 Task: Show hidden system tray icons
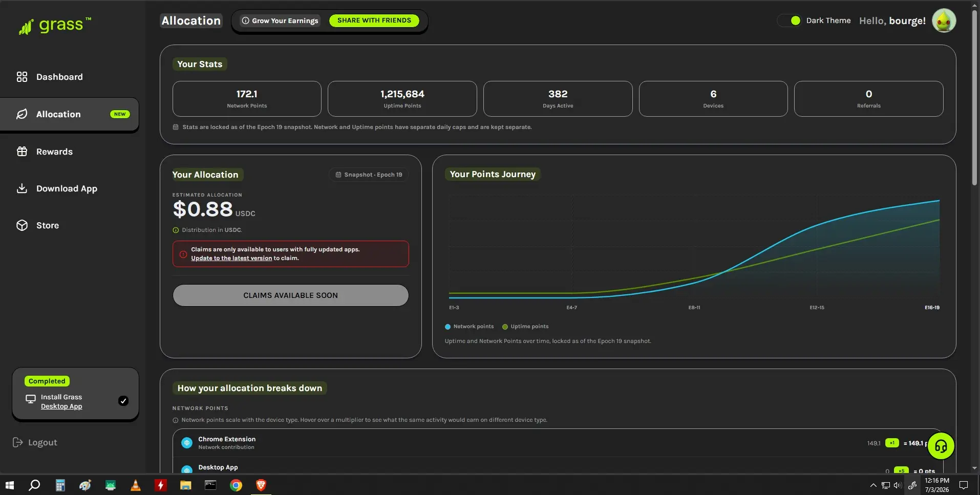[873, 485]
